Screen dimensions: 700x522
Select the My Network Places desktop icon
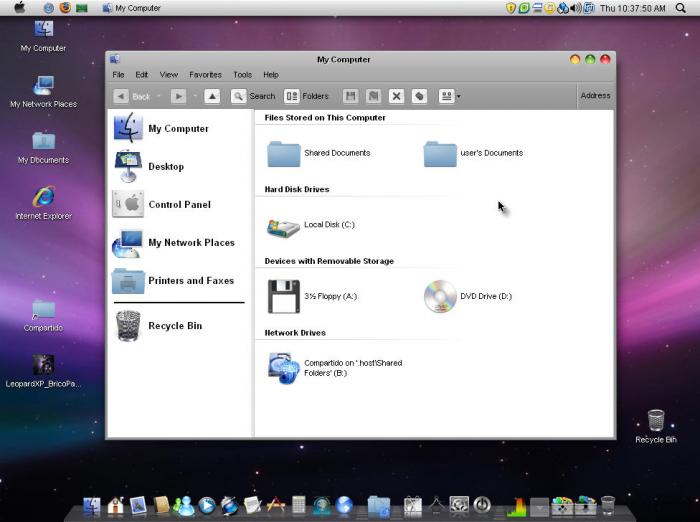pyautogui.click(x=43, y=92)
